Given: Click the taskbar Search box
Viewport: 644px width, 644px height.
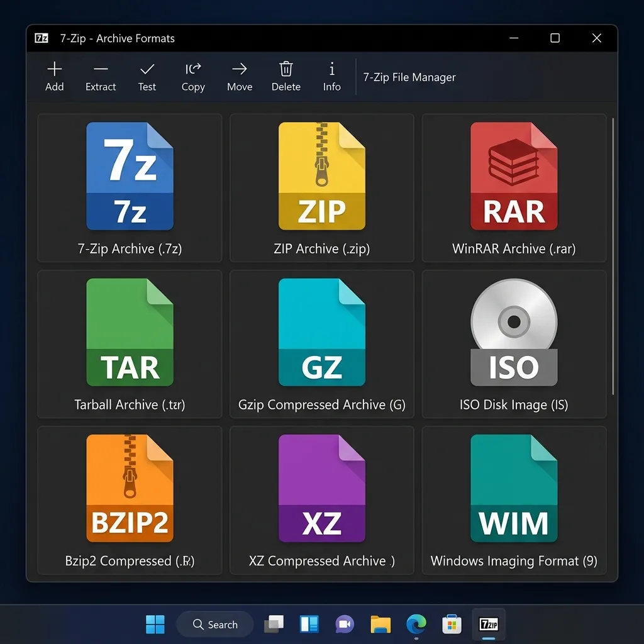Looking at the screenshot, I should point(215,625).
